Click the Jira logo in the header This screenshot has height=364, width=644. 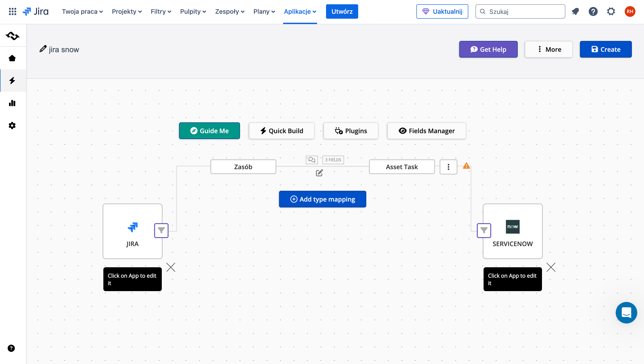(x=36, y=11)
